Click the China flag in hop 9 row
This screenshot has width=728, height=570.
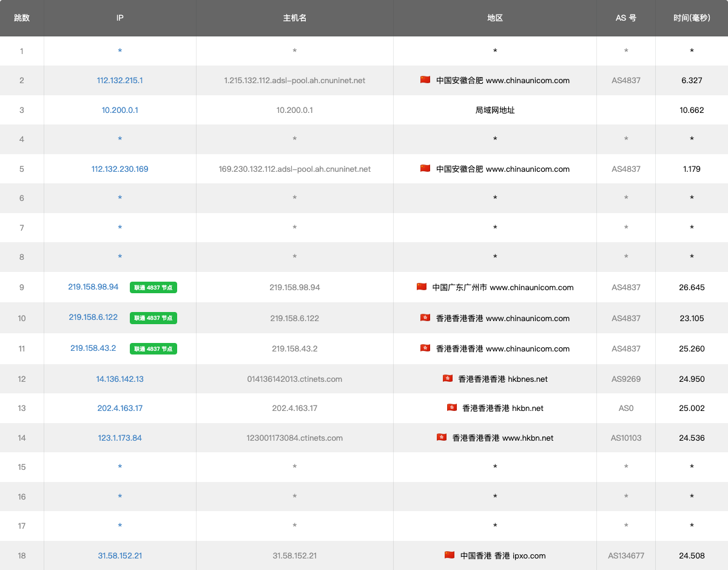click(422, 287)
